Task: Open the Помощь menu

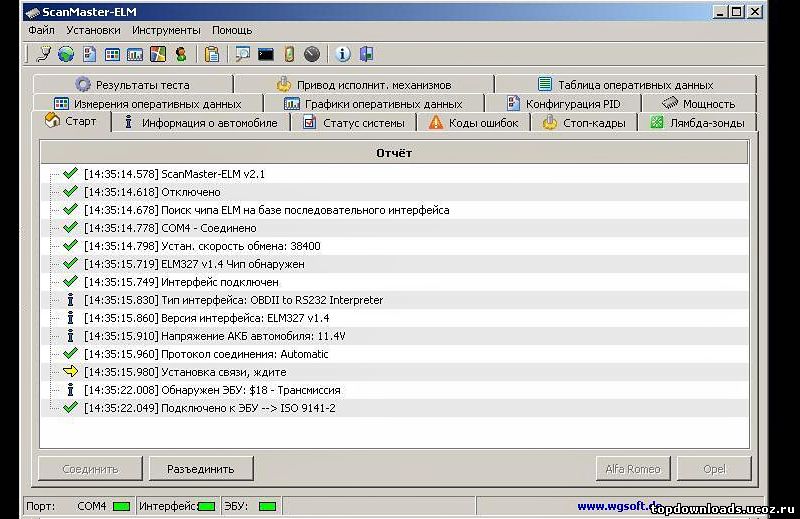Action: pos(232,30)
